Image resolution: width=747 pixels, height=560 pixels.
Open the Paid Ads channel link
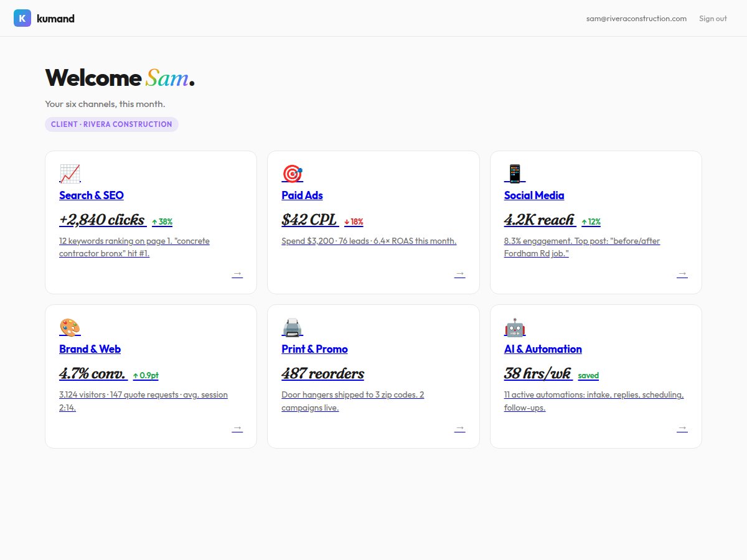(302, 195)
